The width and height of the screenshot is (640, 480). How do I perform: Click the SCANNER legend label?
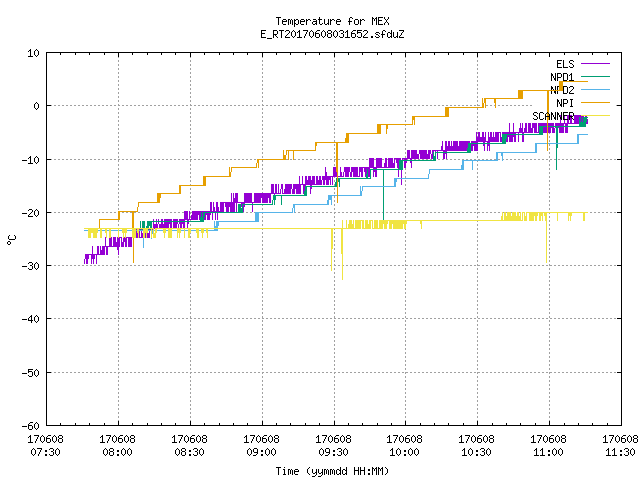tap(553, 116)
